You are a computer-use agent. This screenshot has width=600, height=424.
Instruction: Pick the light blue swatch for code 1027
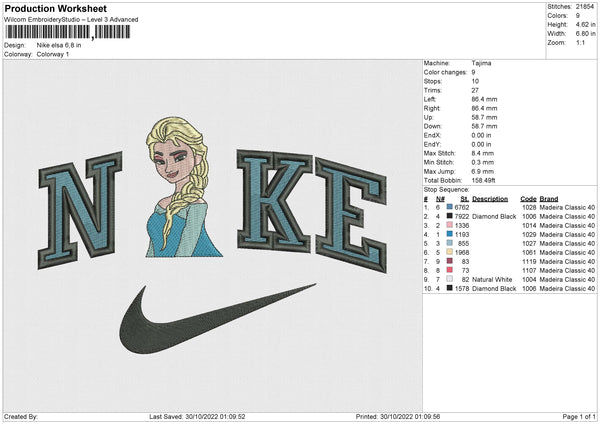coord(449,243)
